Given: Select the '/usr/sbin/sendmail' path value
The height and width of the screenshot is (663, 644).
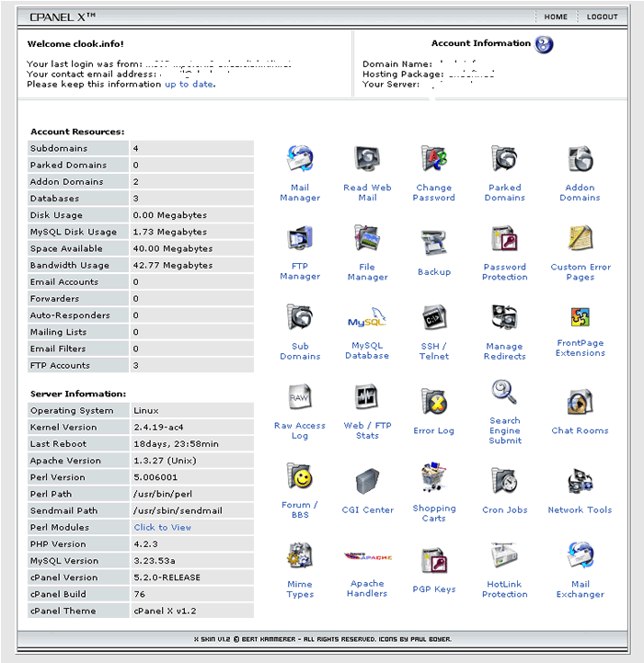Looking at the screenshot, I should tap(178, 510).
